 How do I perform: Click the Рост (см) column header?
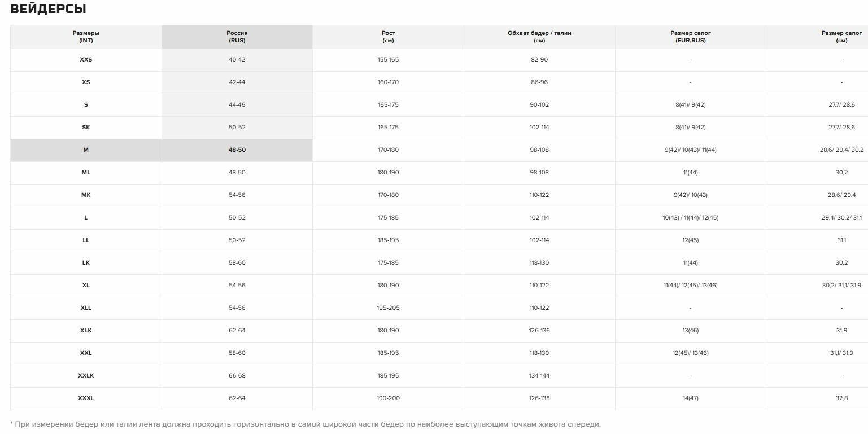pyautogui.click(x=388, y=37)
